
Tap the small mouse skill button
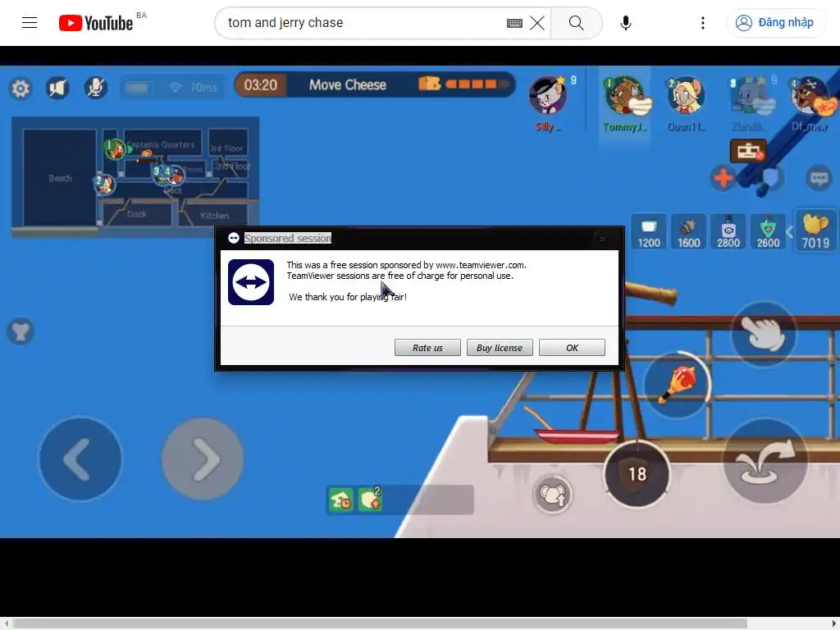(x=552, y=494)
